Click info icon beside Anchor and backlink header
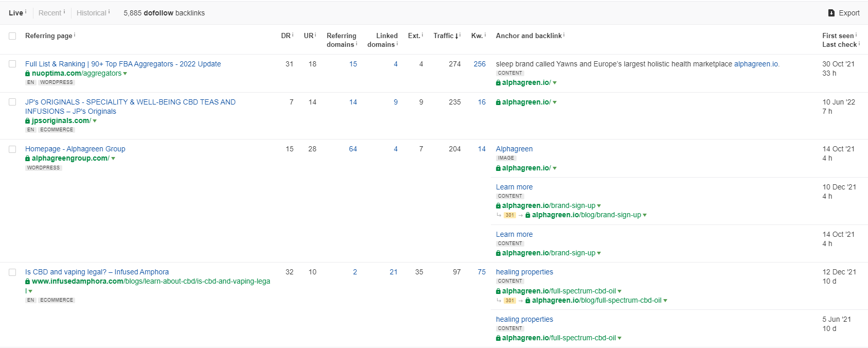This screenshot has height=348, width=868. (564, 34)
